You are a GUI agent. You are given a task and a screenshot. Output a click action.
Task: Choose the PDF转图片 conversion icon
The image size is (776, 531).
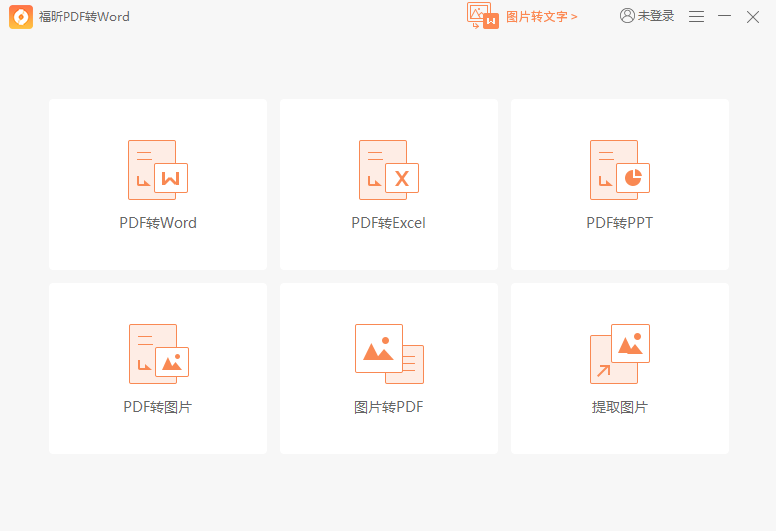click(158, 354)
